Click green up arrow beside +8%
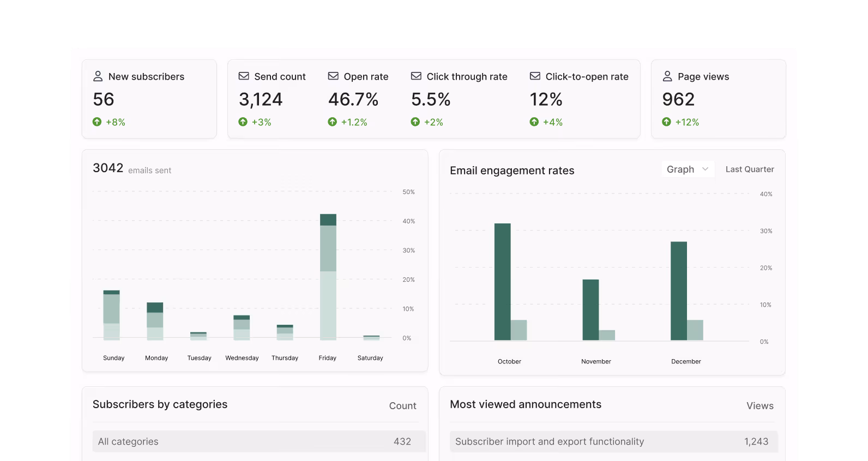 97,122
